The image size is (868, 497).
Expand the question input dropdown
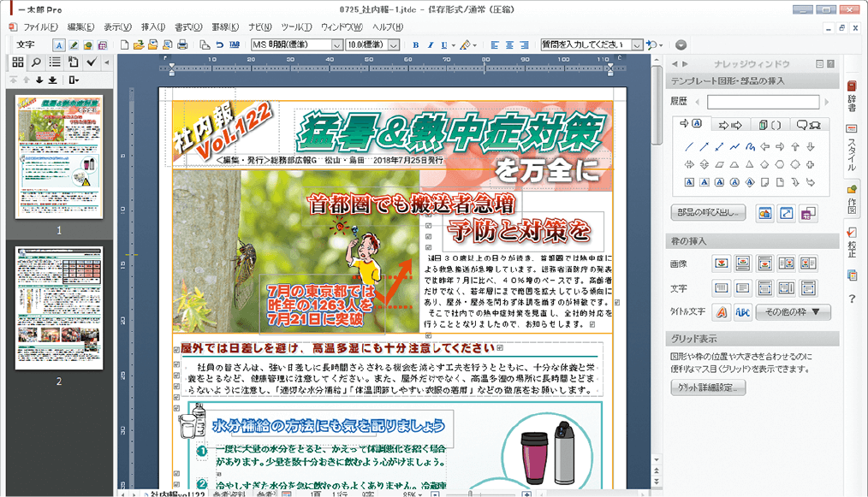pyautogui.click(x=637, y=44)
